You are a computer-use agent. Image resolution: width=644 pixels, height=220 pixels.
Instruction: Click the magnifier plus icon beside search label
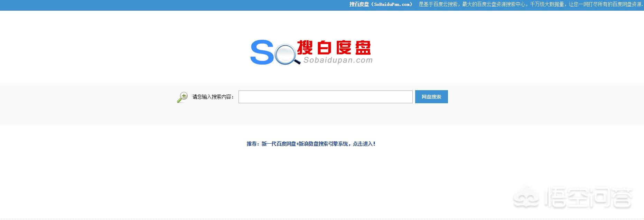(x=182, y=97)
